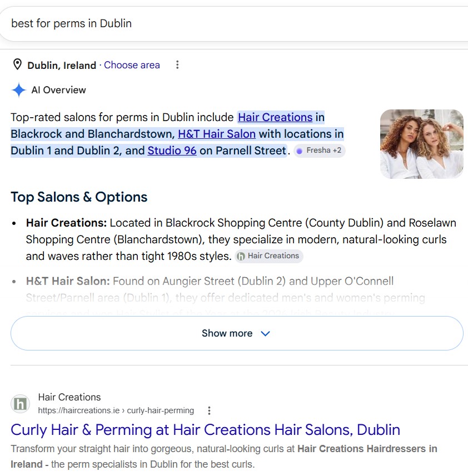Viewport: 468px width, 476px height.
Task: Open the H&T Hair Salon link
Action: pyautogui.click(x=217, y=134)
